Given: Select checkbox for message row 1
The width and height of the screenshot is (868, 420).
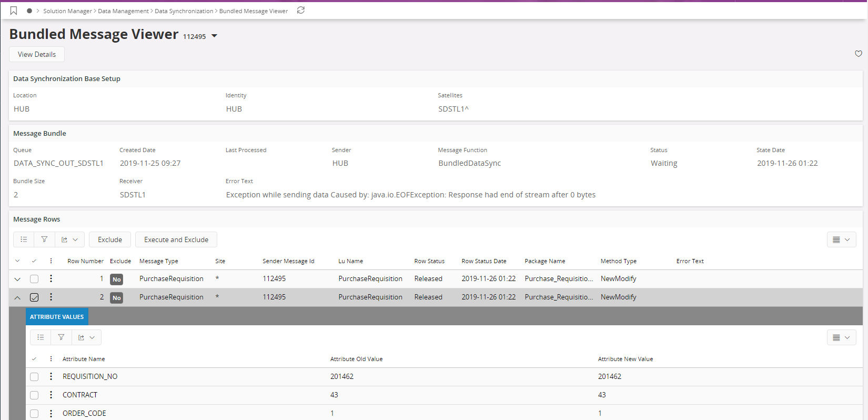Looking at the screenshot, I should coord(34,279).
